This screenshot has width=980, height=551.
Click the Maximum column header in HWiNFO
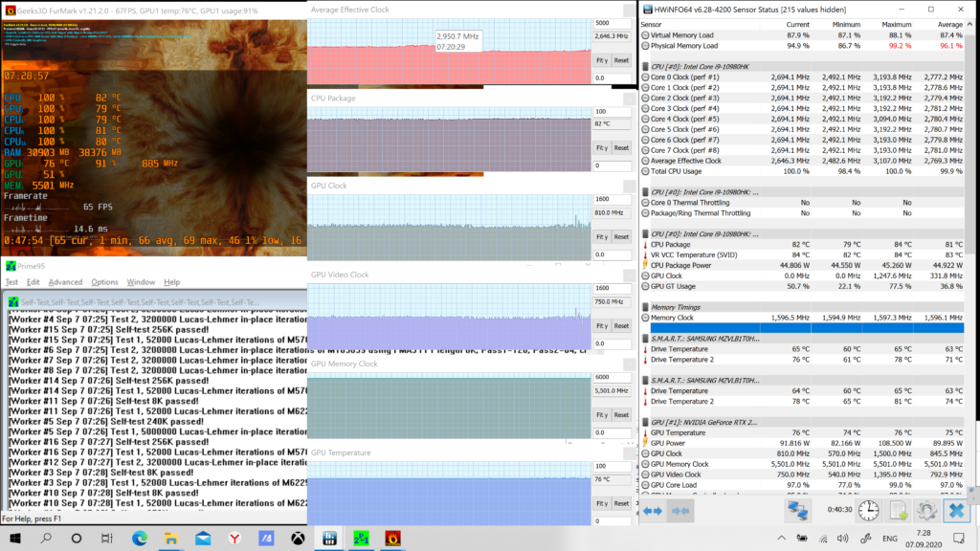[x=896, y=24]
